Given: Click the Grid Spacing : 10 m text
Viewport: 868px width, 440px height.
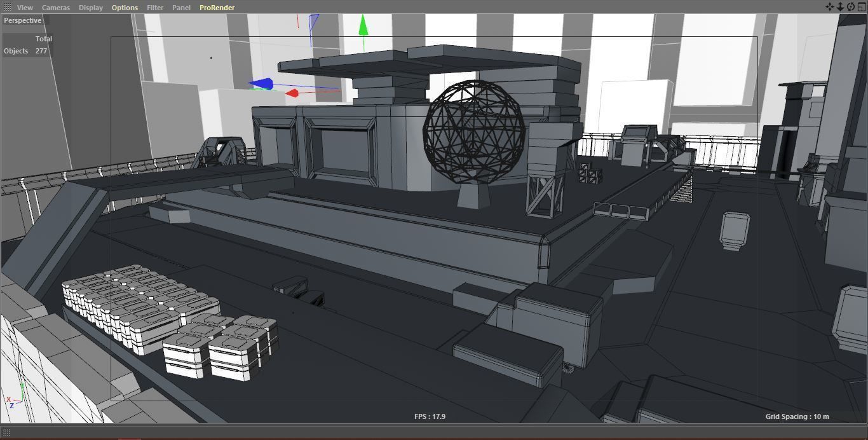Looking at the screenshot, I should point(797,416).
